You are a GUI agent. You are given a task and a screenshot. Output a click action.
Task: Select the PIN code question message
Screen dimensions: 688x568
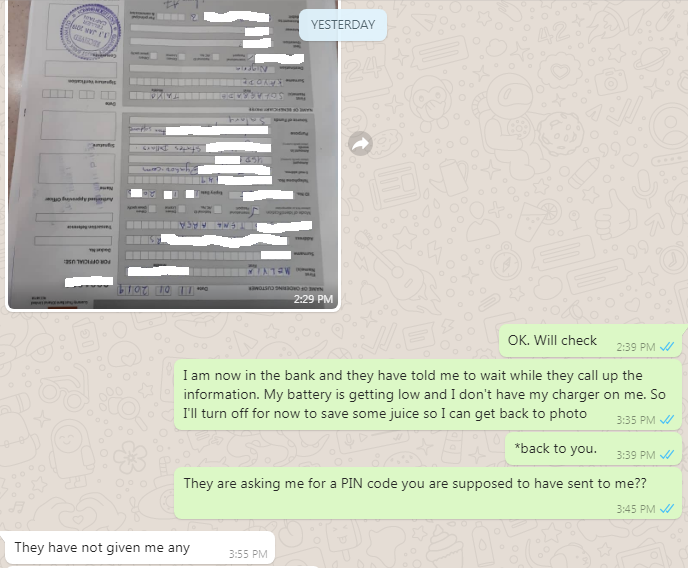pos(428,493)
